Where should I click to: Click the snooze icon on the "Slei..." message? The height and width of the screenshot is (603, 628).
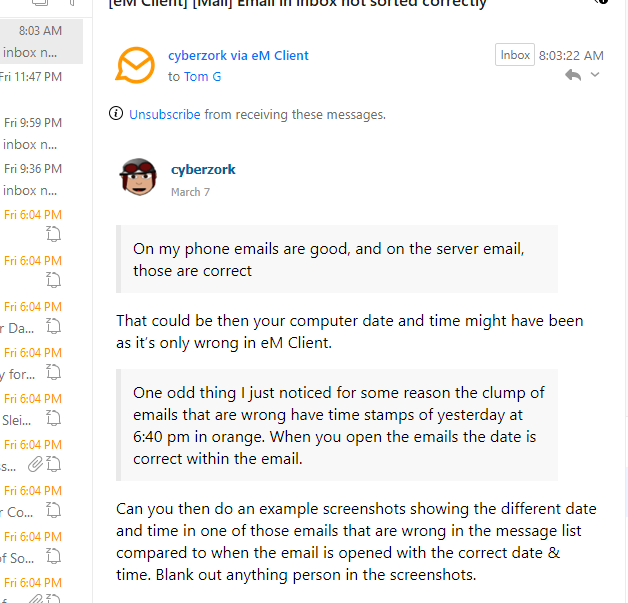pos(55,418)
